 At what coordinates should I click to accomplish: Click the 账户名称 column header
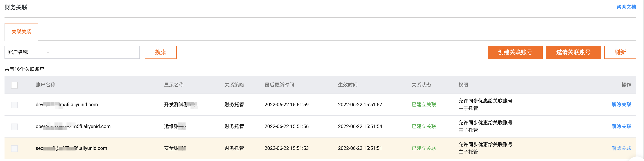point(46,85)
